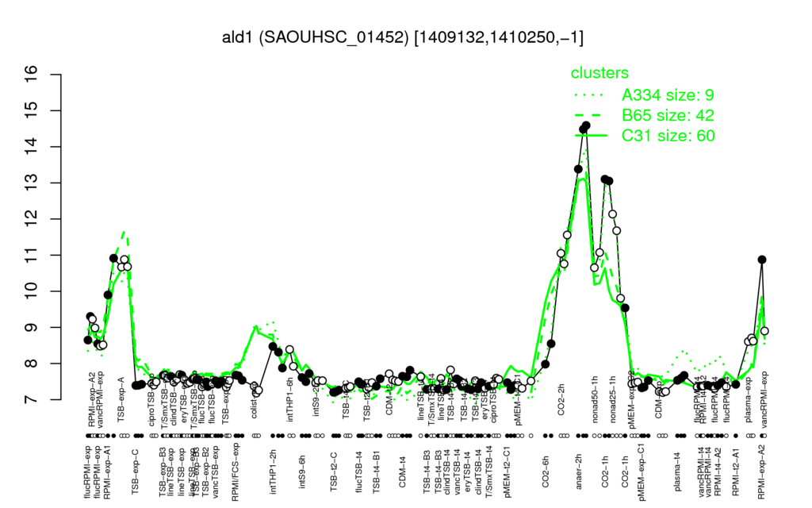Click the 'RPMI-t2-A1' x-axis label

(x=736, y=472)
